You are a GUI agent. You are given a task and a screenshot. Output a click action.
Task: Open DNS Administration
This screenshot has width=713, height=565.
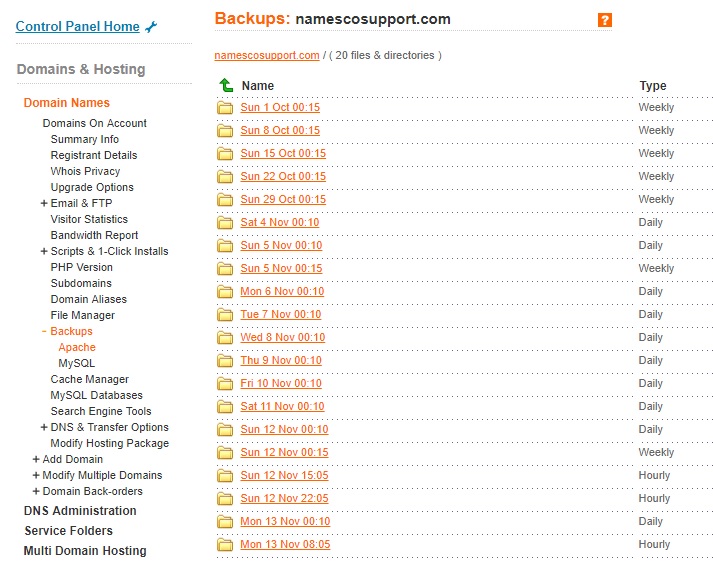[80, 511]
